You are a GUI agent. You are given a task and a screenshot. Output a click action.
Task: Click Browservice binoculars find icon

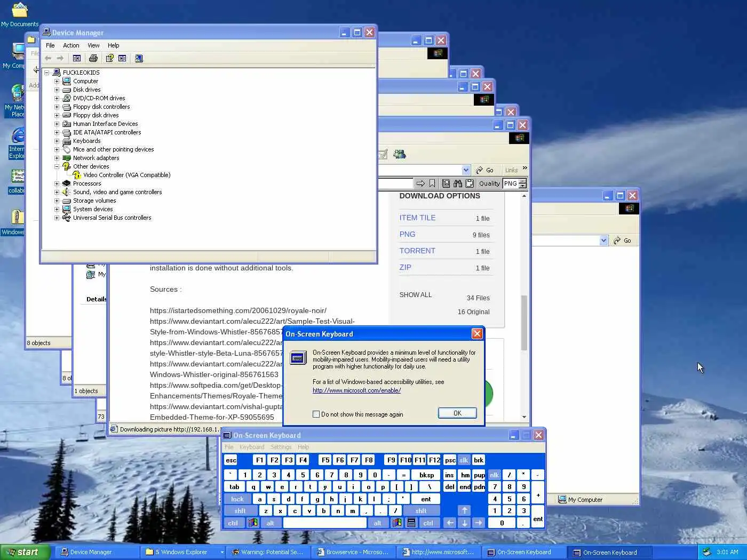click(x=458, y=183)
